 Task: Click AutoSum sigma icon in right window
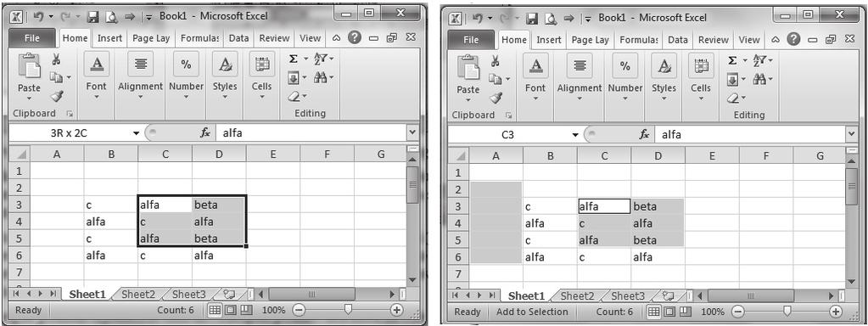tap(732, 60)
